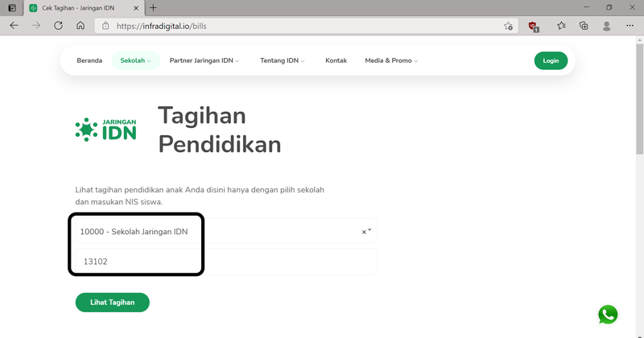View site info via lock icon

coord(105,26)
